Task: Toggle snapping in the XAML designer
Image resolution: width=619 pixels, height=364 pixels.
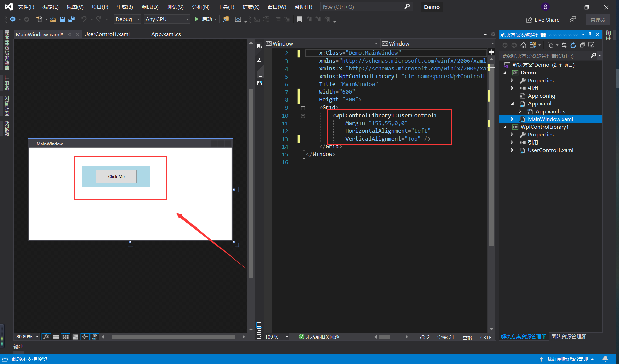Action: click(65, 336)
